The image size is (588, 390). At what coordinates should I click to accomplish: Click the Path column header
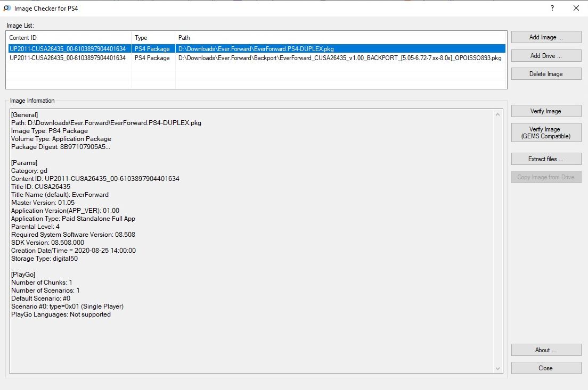[x=340, y=38]
